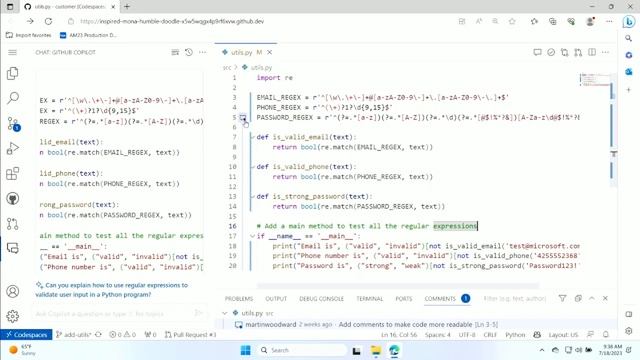
Task: Open Windows Start menu
Action: click(246, 350)
